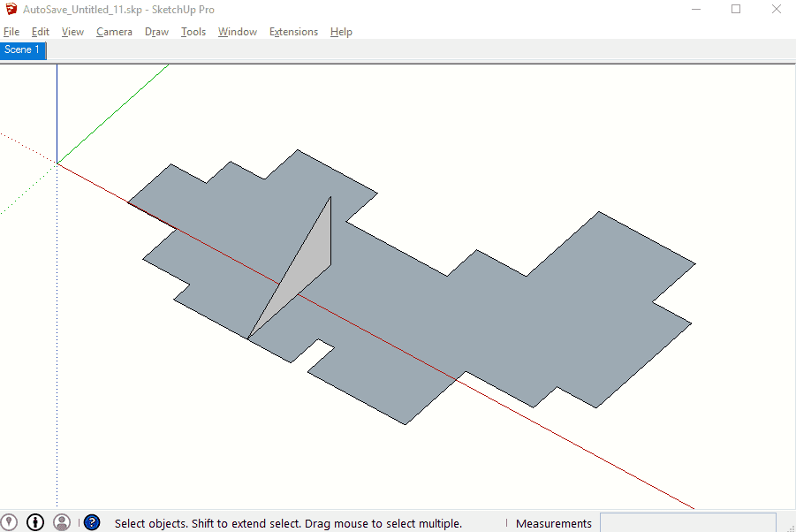Open the View menu
The height and width of the screenshot is (532, 796).
[72, 32]
